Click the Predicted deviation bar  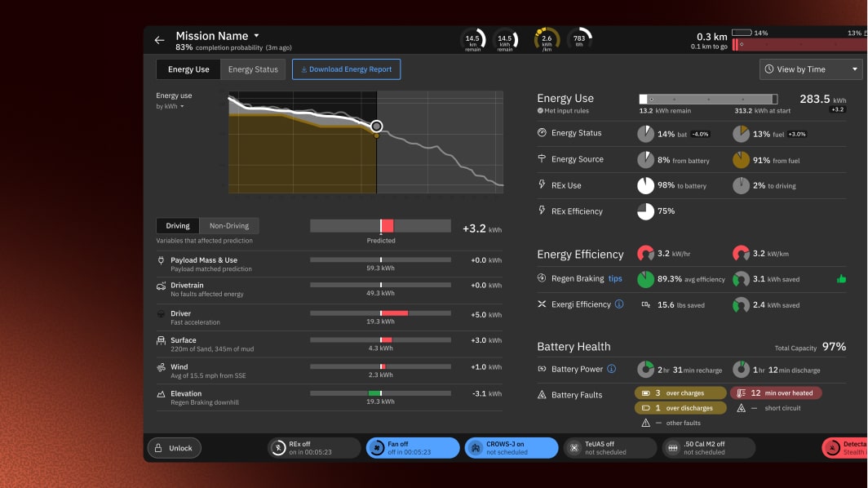click(380, 225)
